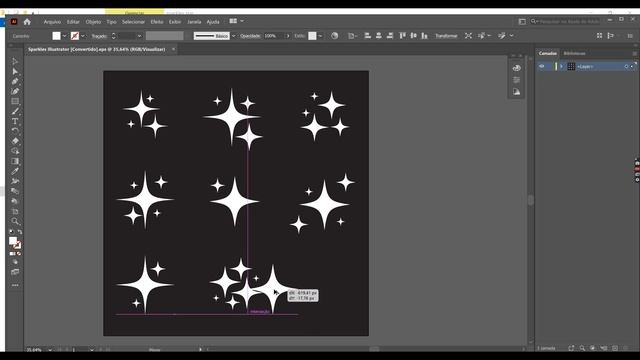Expand opacity slider arrow
The image size is (640, 360).
coord(288,36)
